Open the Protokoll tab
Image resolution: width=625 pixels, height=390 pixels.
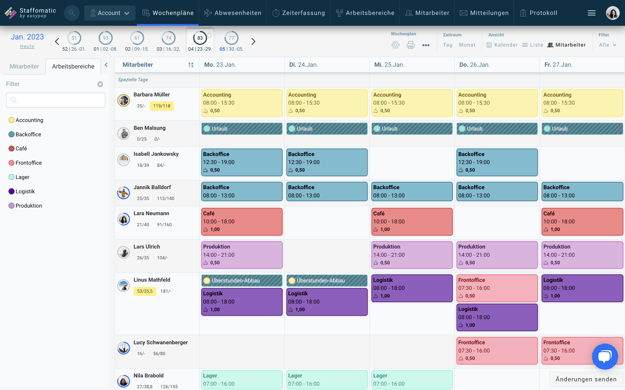539,13
